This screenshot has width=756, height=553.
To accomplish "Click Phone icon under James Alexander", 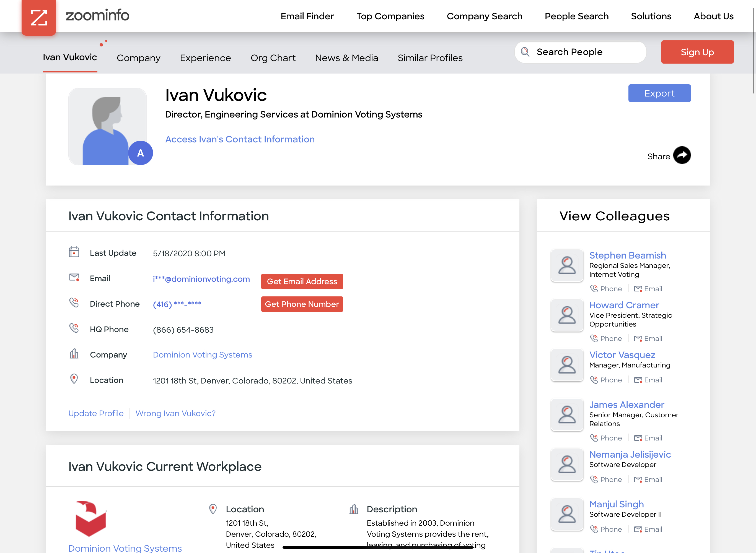I will coord(594,438).
